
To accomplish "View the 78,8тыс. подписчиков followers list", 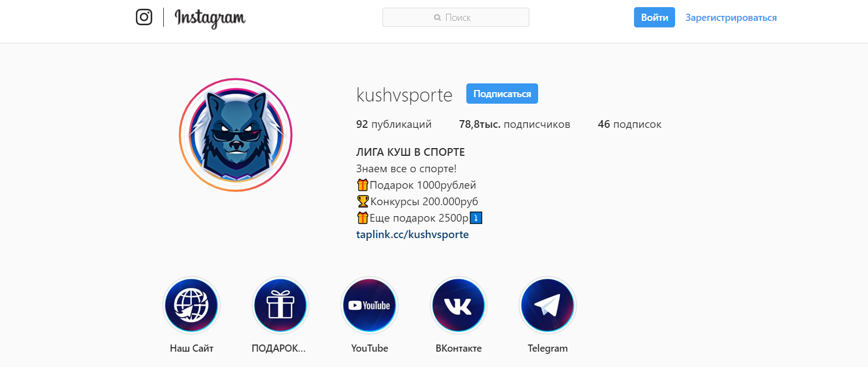I will [x=515, y=125].
